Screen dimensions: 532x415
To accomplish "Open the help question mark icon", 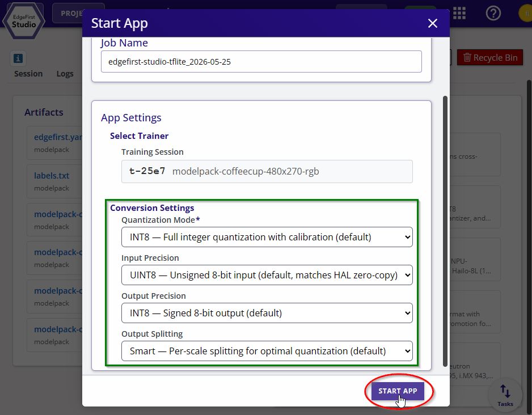I will tap(493, 13).
